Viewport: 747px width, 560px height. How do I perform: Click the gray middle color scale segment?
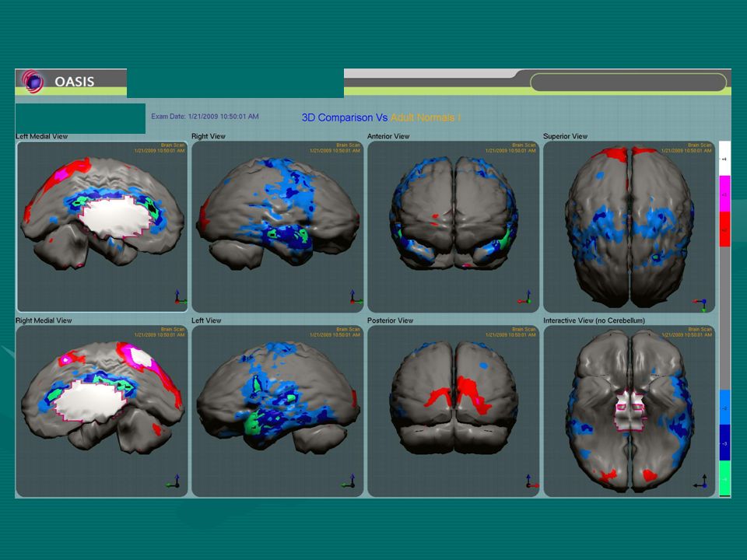pos(724,318)
